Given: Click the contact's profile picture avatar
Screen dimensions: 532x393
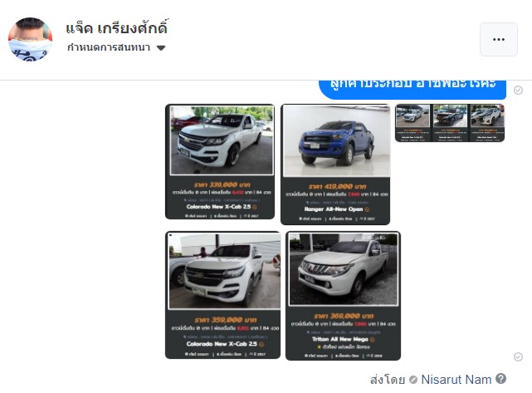Looking at the screenshot, I should [30, 39].
